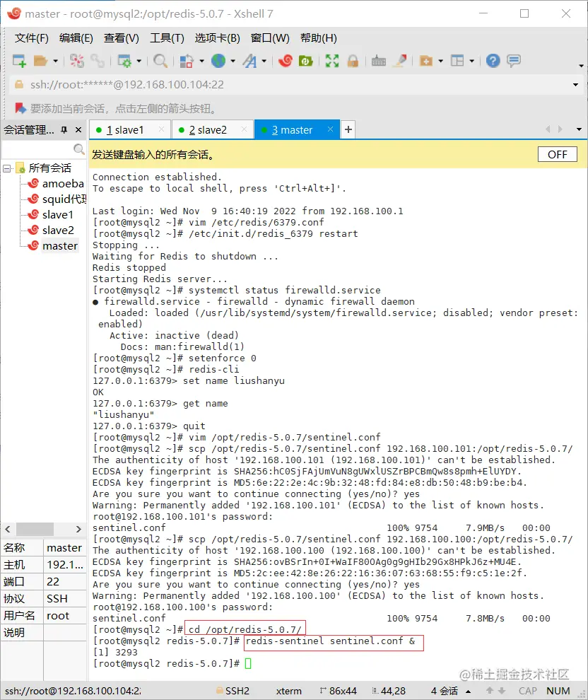Click the layout panes toolbar icon
This screenshot has height=700, width=588.
(x=457, y=61)
